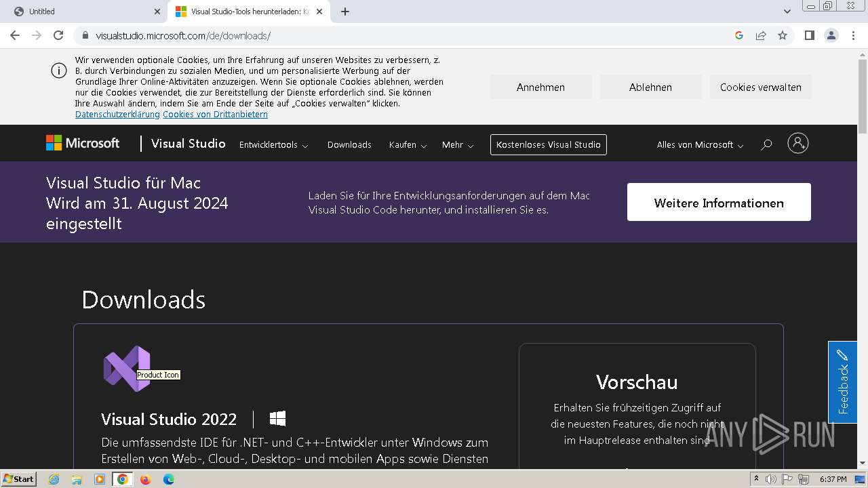The height and width of the screenshot is (488, 868).
Task: Close the Visual Studio-Tools tab
Action: (x=319, y=12)
